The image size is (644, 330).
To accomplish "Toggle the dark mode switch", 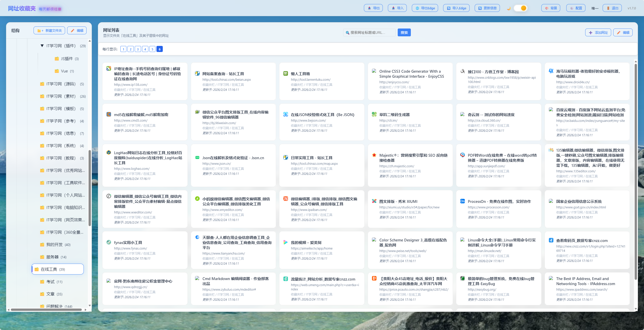I will pos(520,8).
